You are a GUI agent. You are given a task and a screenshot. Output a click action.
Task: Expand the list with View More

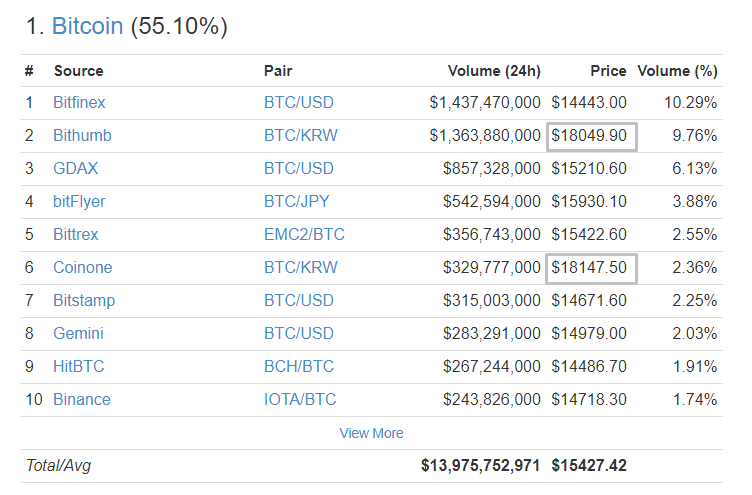pos(372,433)
